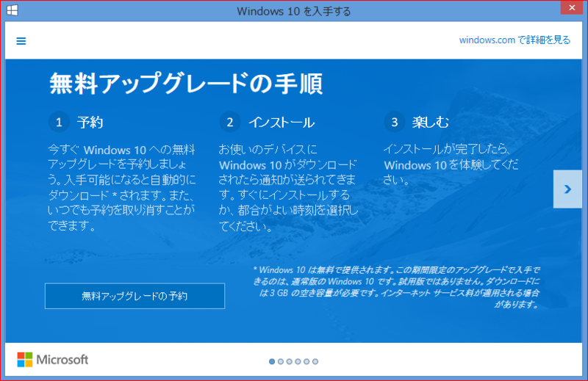
Task: Go to next slide with right arrow
Action: point(567,189)
